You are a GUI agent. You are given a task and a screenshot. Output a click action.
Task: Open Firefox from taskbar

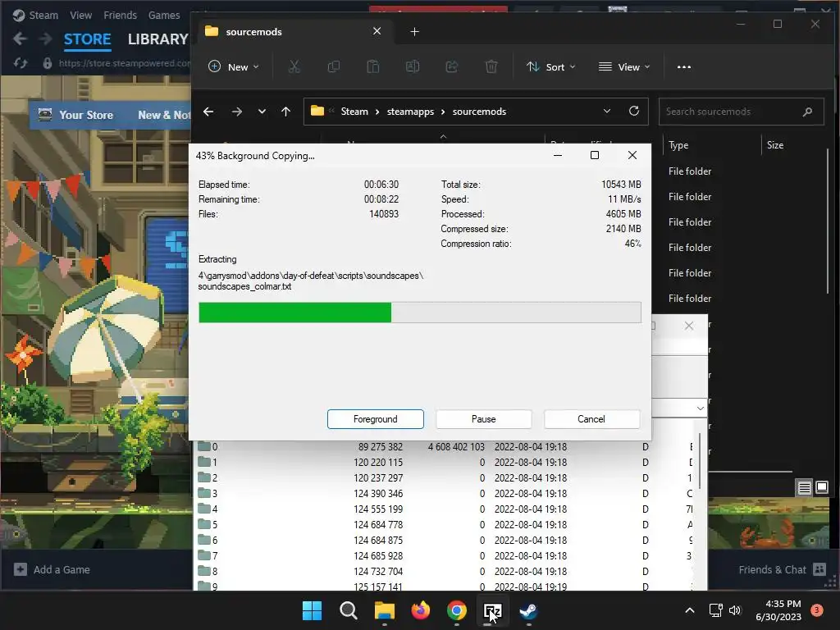point(421,610)
